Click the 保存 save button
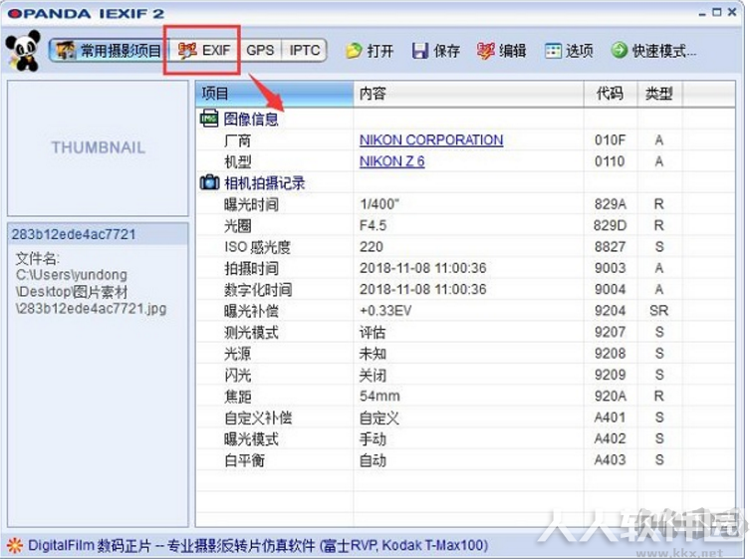750x560 pixels. [435, 50]
